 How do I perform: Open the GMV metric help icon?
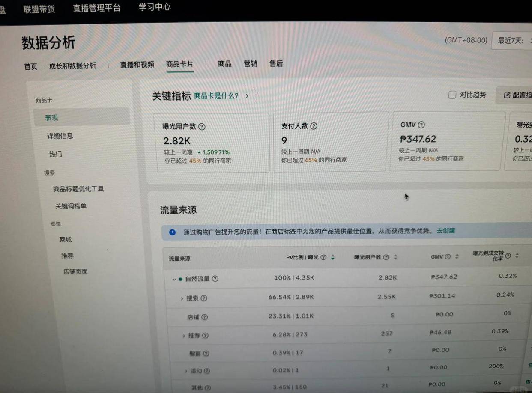(421, 125)
